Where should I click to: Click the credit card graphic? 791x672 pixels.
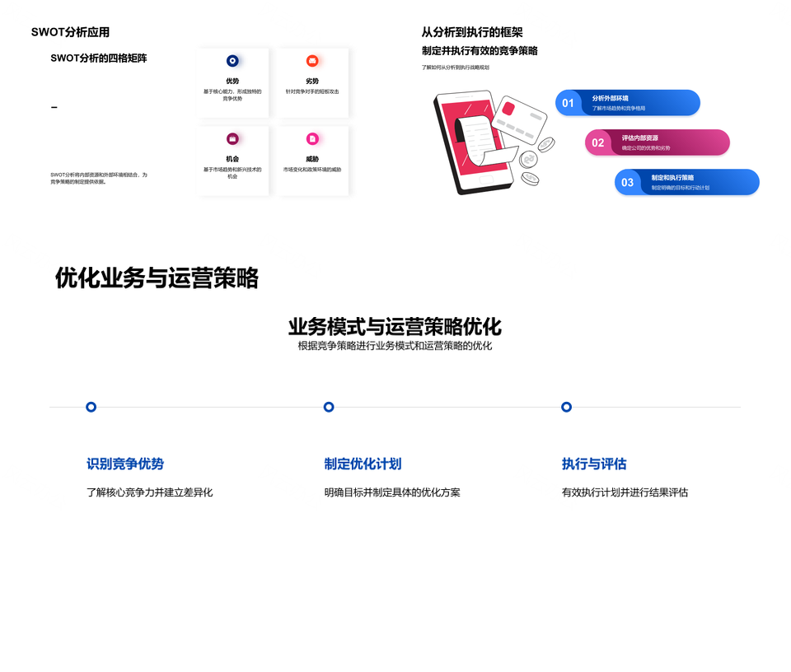[519, 119]
